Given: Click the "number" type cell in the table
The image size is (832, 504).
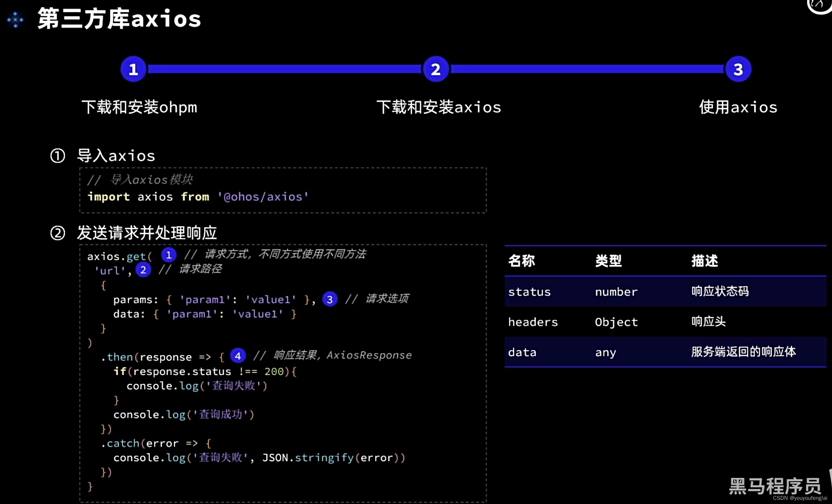Looking at the screenshot, I should 616,292.
